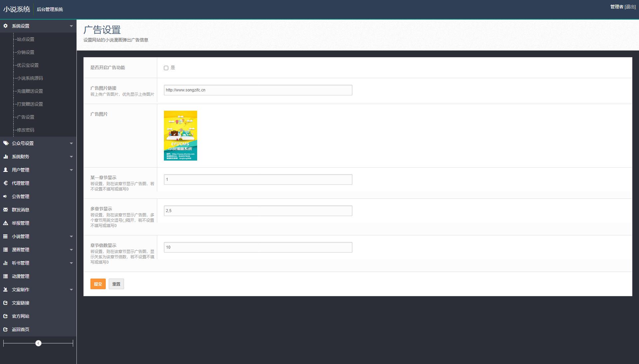639x364 pixels.
Task: Click the warning triangle icon for 举报管理
Action: click(x=6, y=223)
